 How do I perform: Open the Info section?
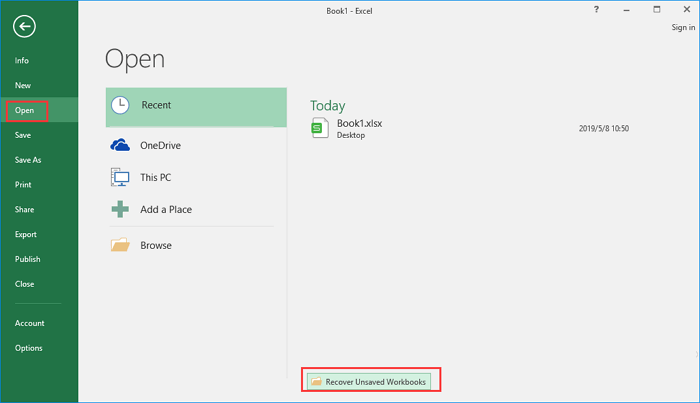[x=22, y=61]
